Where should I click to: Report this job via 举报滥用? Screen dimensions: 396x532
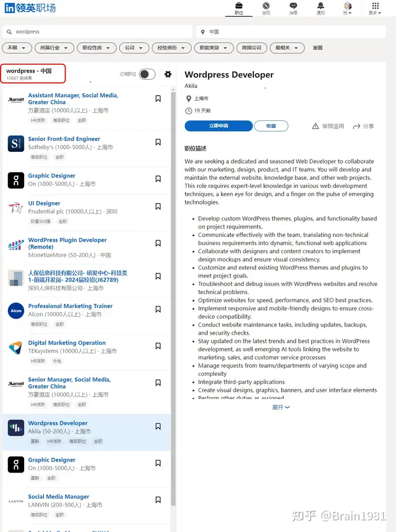coord(328,126)
